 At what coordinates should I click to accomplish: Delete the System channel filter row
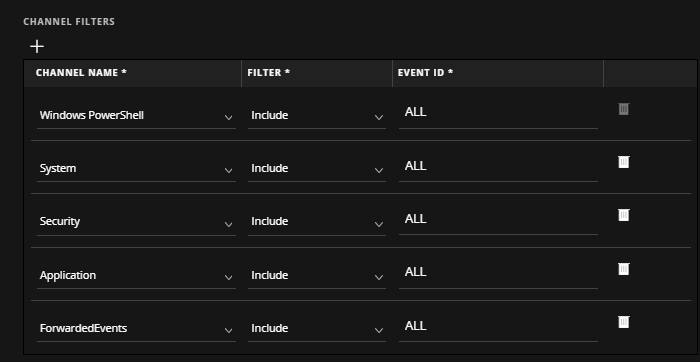624,162
